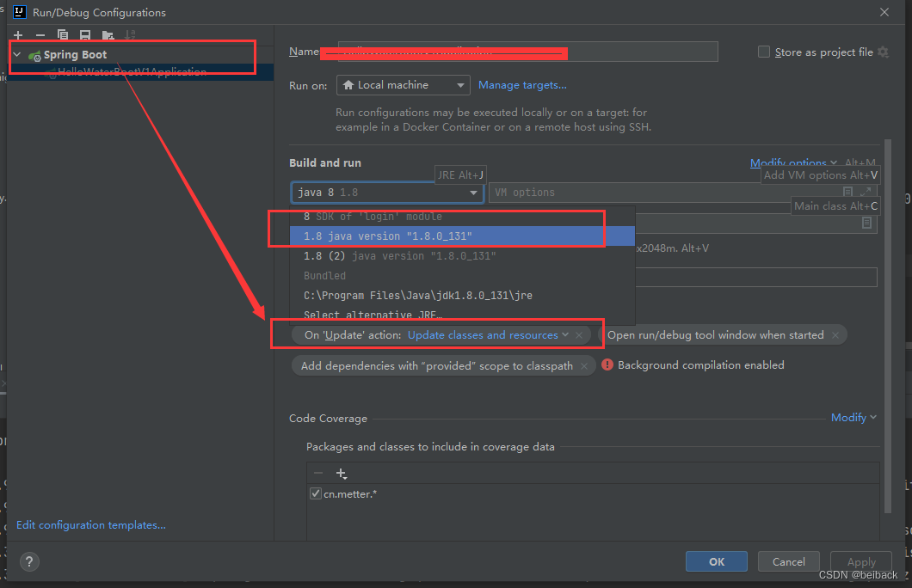Add a new run configuration with plus icon
Image resolution: width=912 pixels, height=588 pixels.
click(18, 35)
